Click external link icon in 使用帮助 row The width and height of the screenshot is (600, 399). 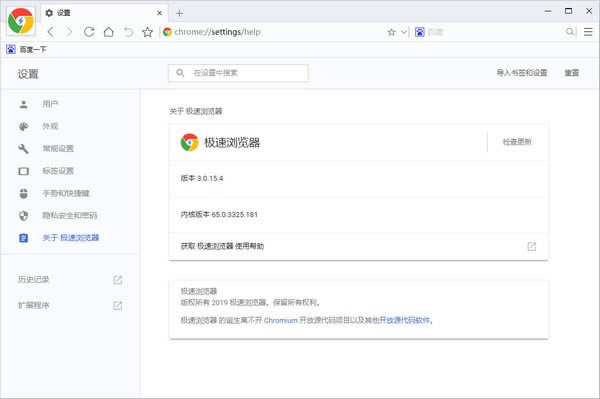pos(532,246)
